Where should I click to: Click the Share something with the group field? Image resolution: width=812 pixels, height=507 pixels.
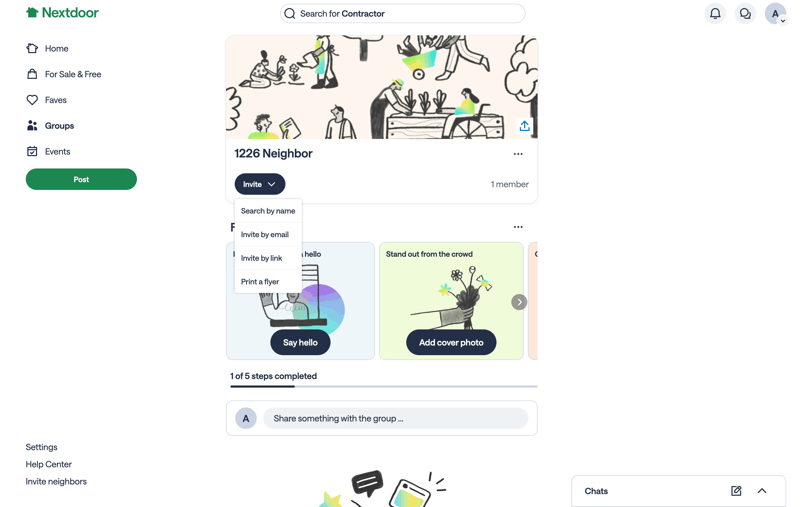(x=396, y=418)
